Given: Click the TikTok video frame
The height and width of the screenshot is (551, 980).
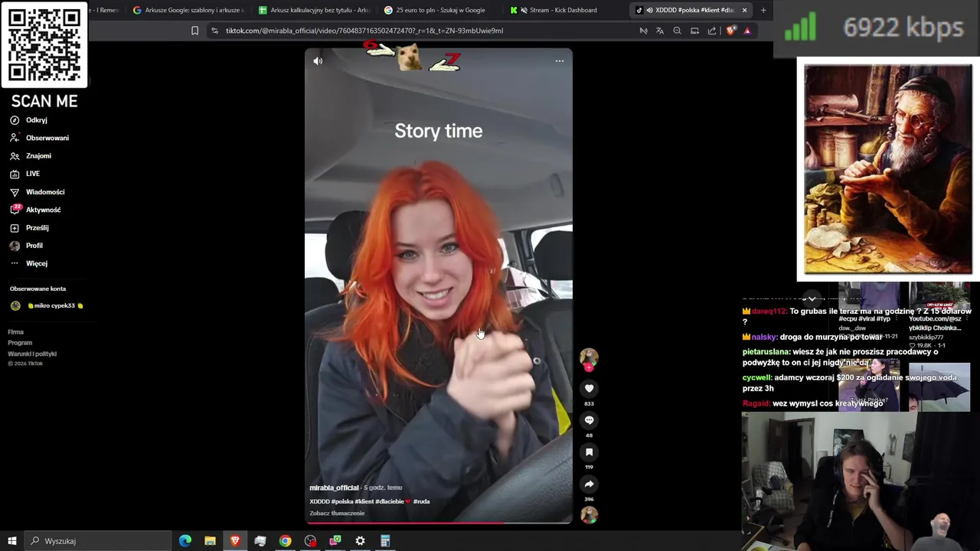Looking at the screenshot, I should pos(439,285).
